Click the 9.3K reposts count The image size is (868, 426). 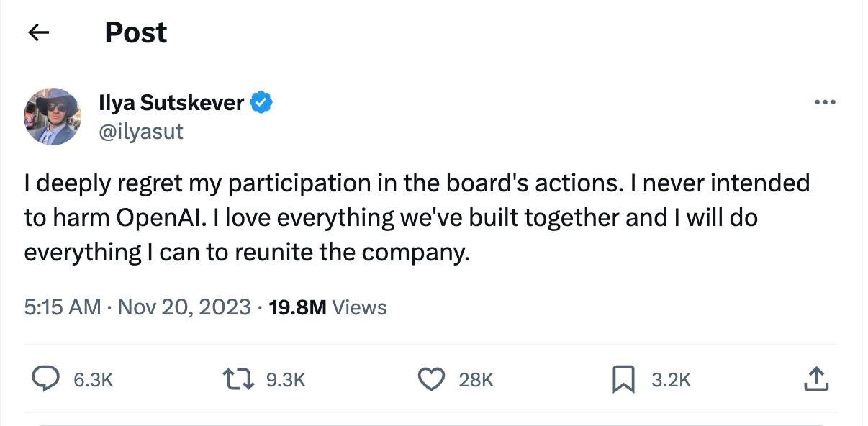tap(286, 379)
